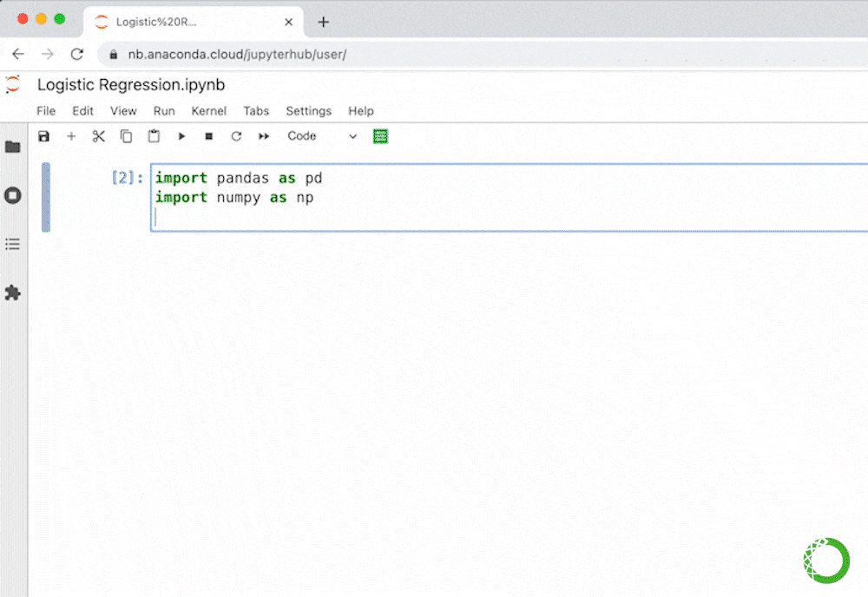Image resolution: width=868 pixels, height=597 pixels.
Task: Select the Logistic%20R... browser tab
Action: pyautogui.click(x=193, y=23)
